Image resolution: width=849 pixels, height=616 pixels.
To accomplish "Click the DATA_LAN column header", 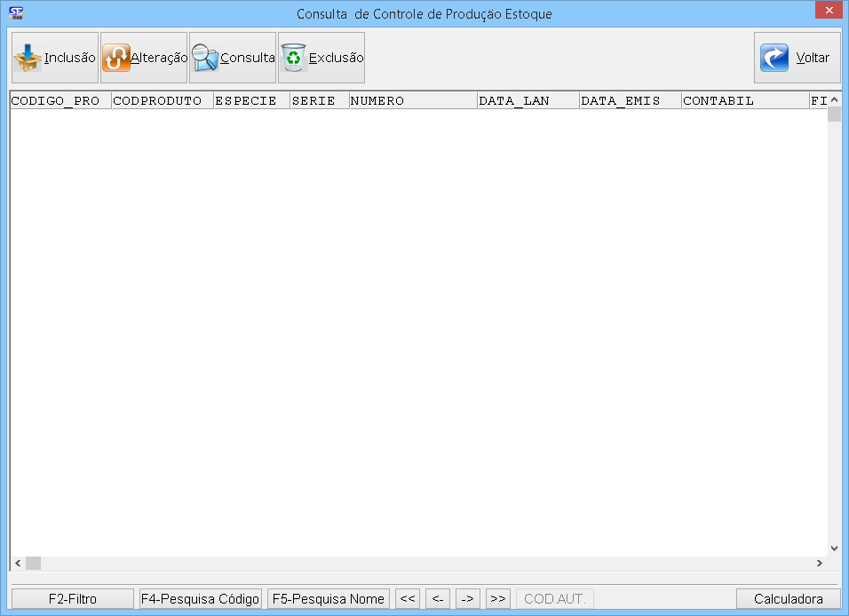I will click(x=527, y=100).
